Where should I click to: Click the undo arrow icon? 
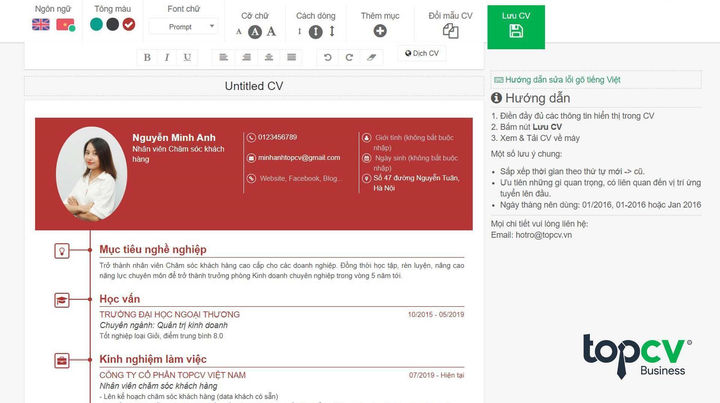pos(327,57)
